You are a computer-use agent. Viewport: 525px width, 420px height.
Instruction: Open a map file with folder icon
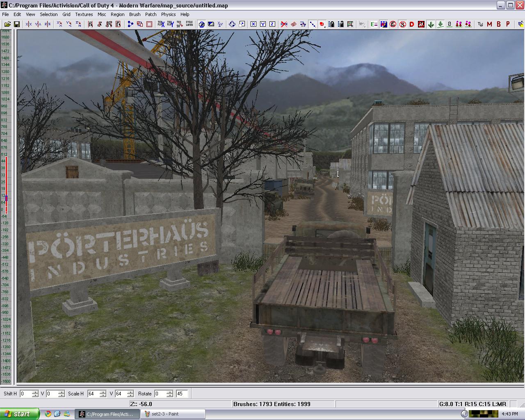[x=7, y=24]
